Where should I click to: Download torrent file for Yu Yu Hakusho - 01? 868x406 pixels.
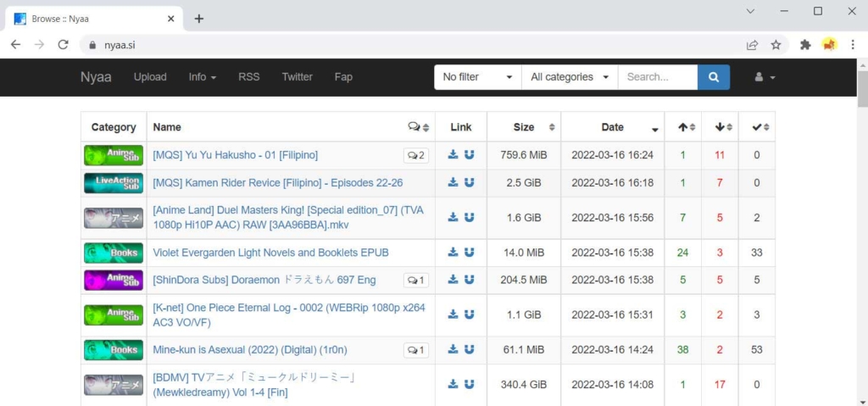[453, 155]
